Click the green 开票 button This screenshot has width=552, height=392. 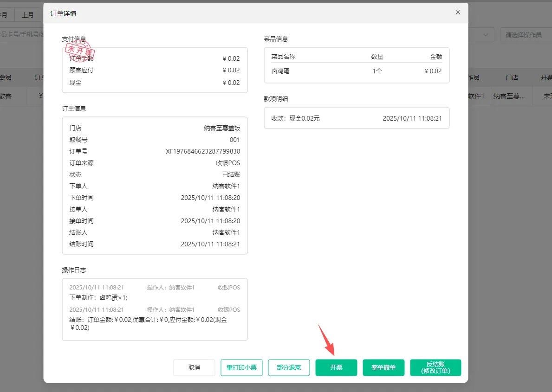tap(336, 367)
